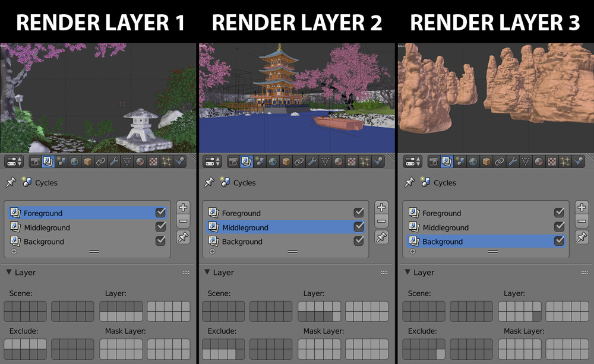Open Modifier properties using the wrench icon
594x364 pixels.
(113, 161)
